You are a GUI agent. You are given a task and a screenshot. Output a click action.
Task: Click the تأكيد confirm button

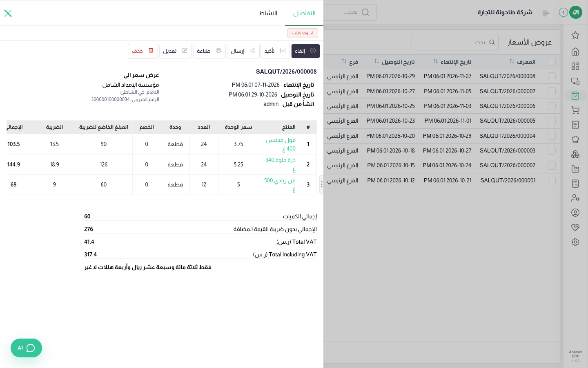(x=275, y=51)
